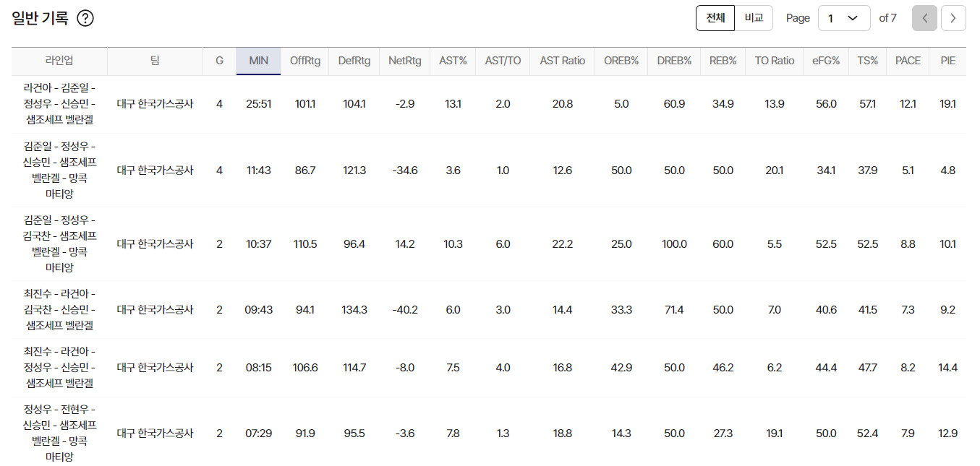Click the PIE column header
The height and width of the screenshot is (466, 980).
pyautogui.click(x=947, y=61)
